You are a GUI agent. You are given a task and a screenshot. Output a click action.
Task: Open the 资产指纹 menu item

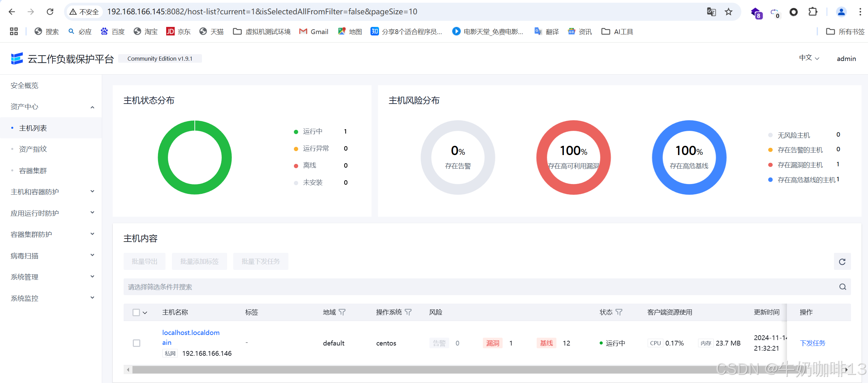33,149
